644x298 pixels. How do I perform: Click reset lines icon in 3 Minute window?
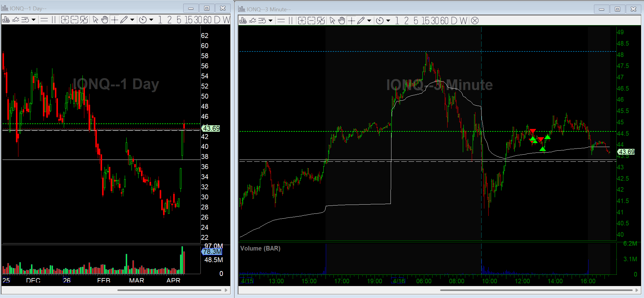pyautogui.click(x=262, y=21)
